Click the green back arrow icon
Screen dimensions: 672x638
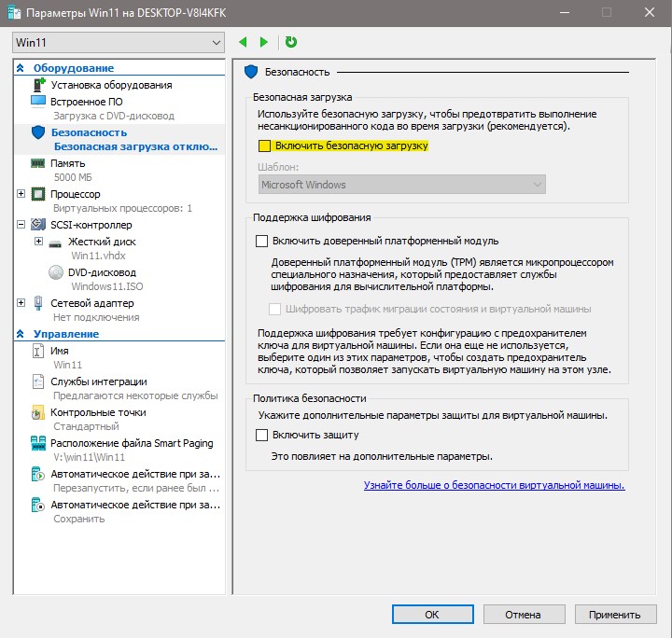[x=243, y=42]
